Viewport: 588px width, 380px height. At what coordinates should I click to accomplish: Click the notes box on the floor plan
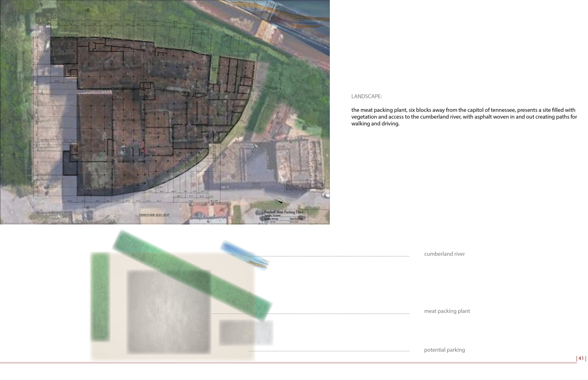pos(304,186)
